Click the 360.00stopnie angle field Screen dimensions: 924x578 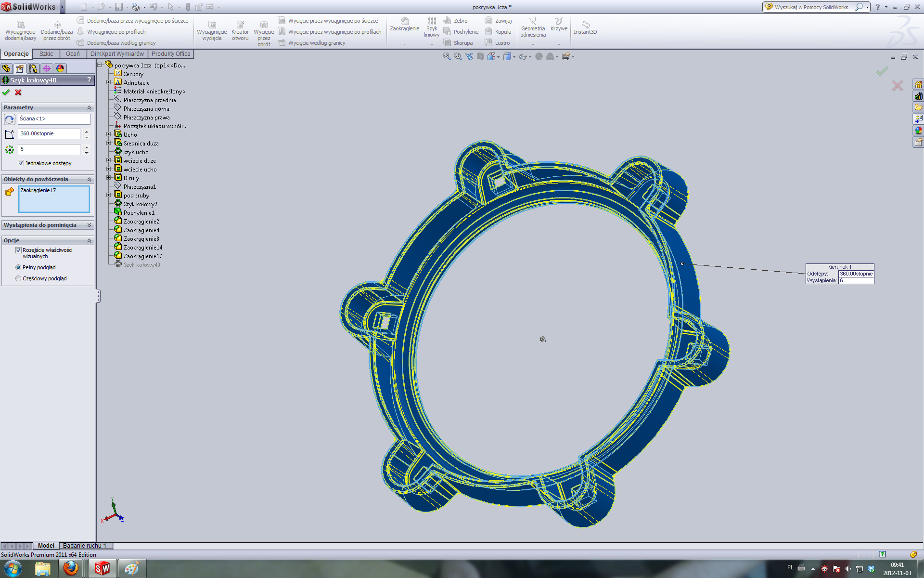[x=49, y=134]
